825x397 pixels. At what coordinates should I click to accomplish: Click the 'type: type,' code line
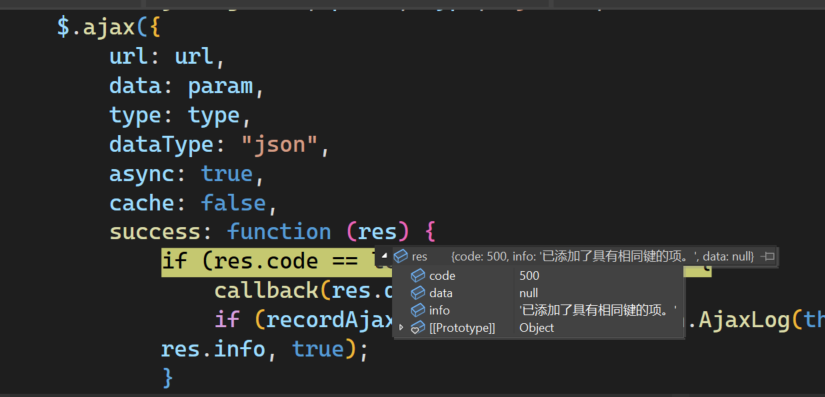coord(180,115)
